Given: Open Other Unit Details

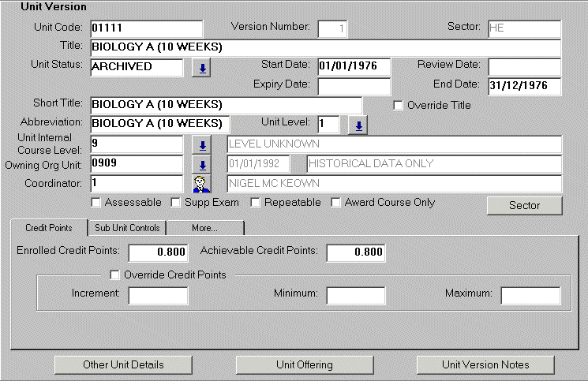Looking at the screenshot, I should point(123,364).
